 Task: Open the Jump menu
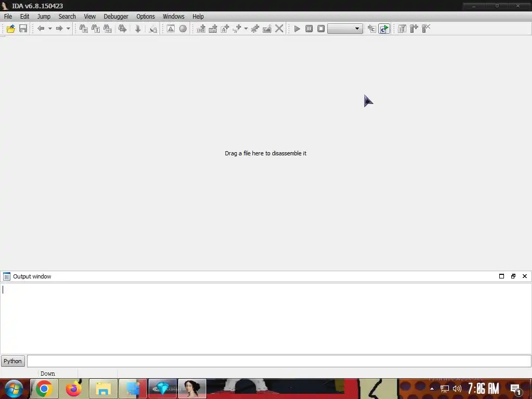coord(44,16)
